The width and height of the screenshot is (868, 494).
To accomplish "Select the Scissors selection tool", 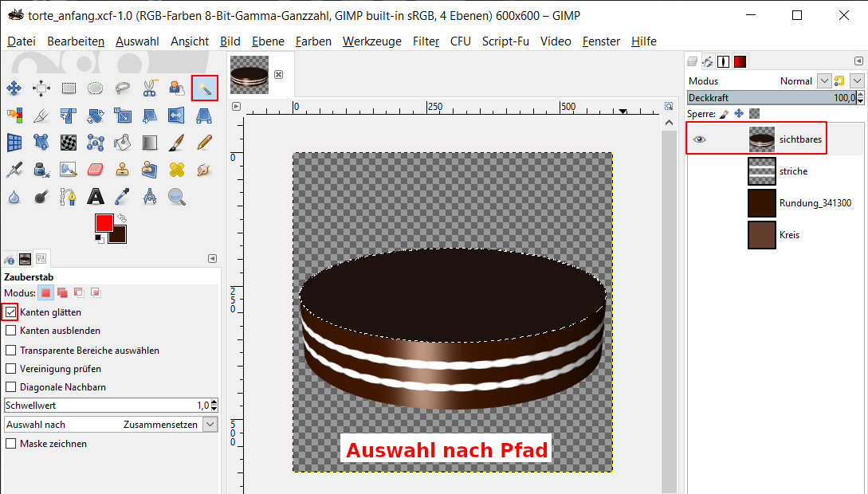I will pyautogui.click(x=150, y=88).
